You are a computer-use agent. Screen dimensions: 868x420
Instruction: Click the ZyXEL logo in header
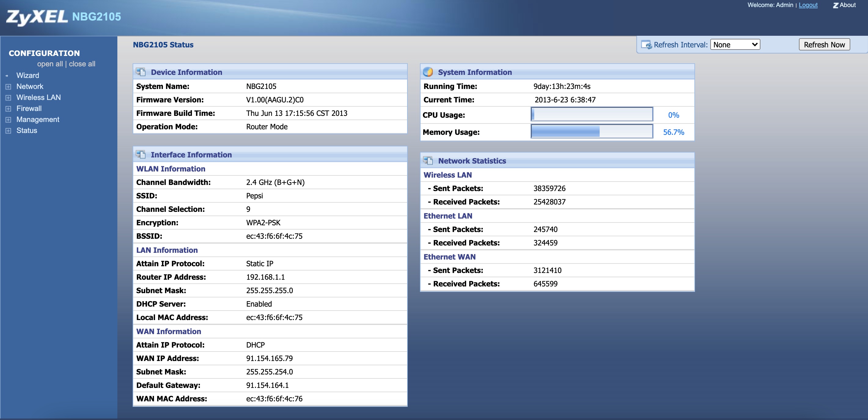coord(37,17)
